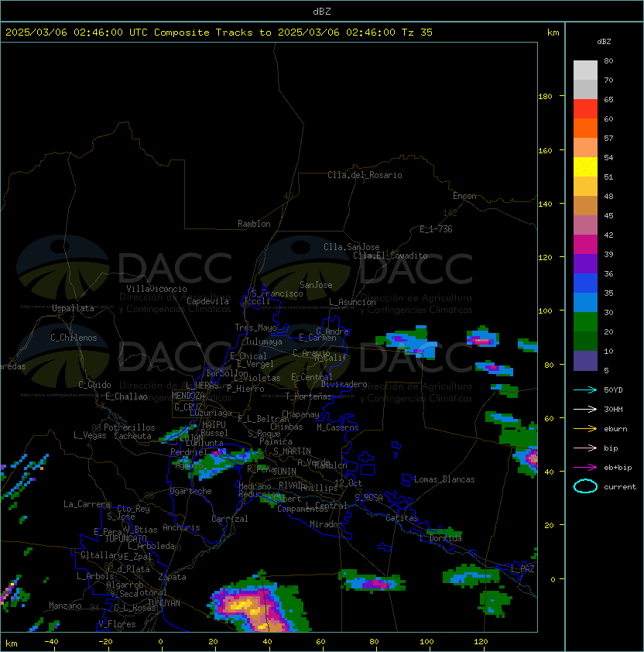Viewport: 644px width, 652px height.
Task: Click the S_MARTIN label
Action: (x=292, y=451)
